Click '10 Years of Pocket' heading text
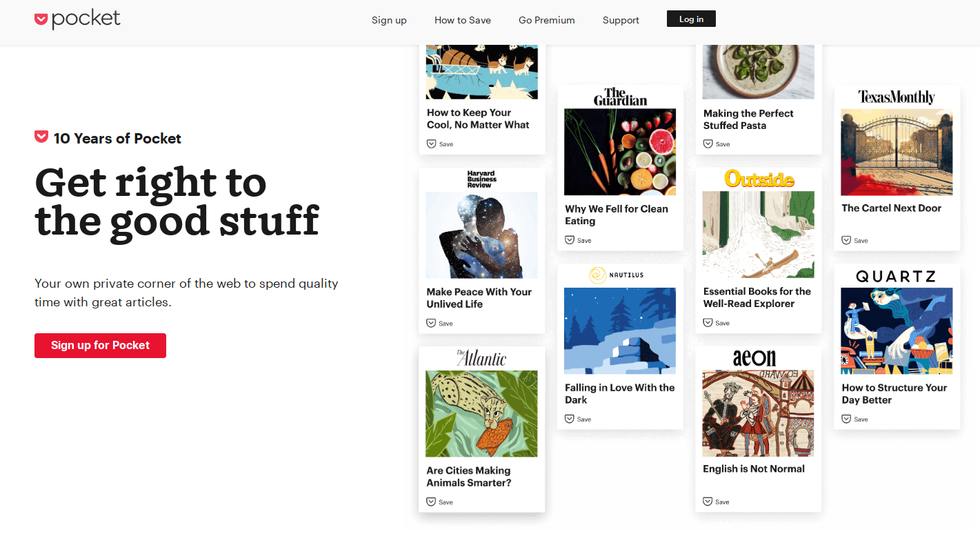 (x=117, y=138)
